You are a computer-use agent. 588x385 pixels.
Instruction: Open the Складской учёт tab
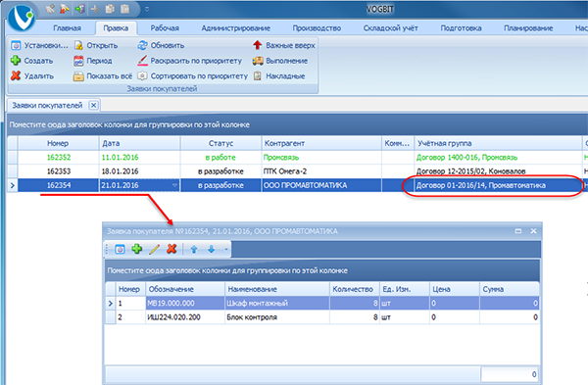(390, 28)
